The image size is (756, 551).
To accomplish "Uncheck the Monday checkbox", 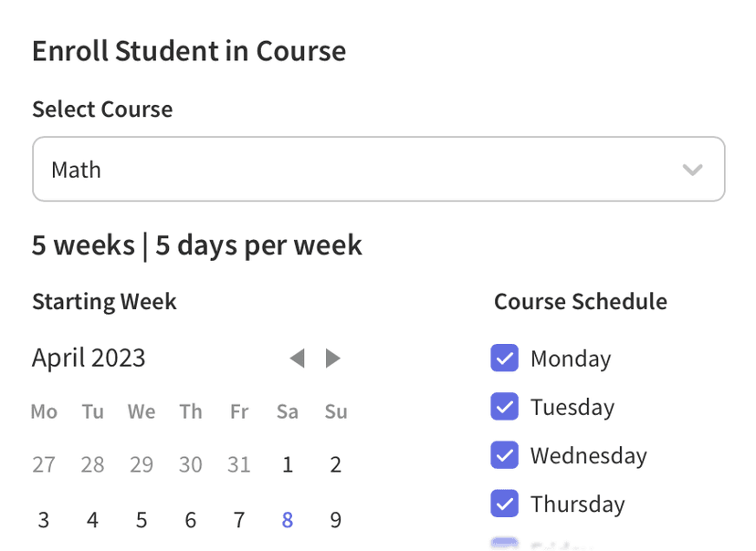I will 504,359.
